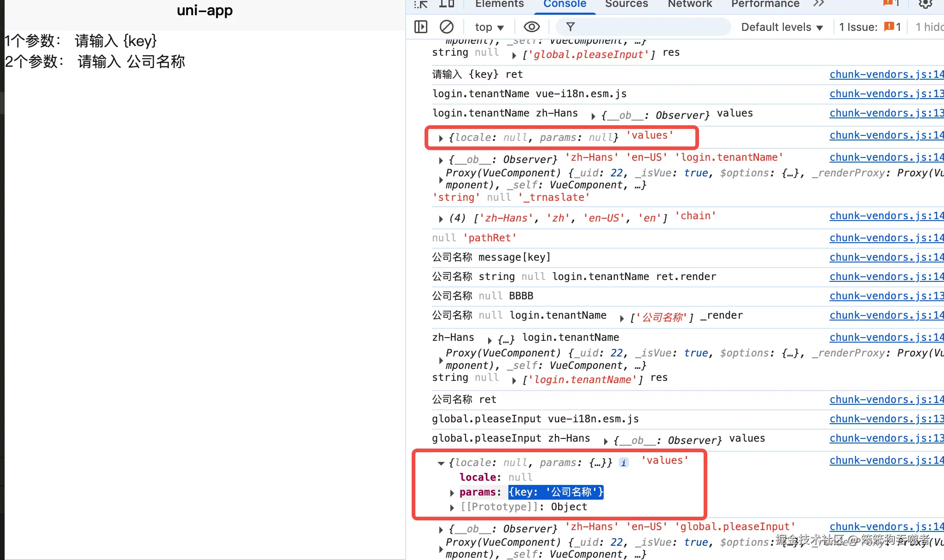
Task: Clear the console with the ban icon
Action: pyautogui.click(x=446, y=27)
